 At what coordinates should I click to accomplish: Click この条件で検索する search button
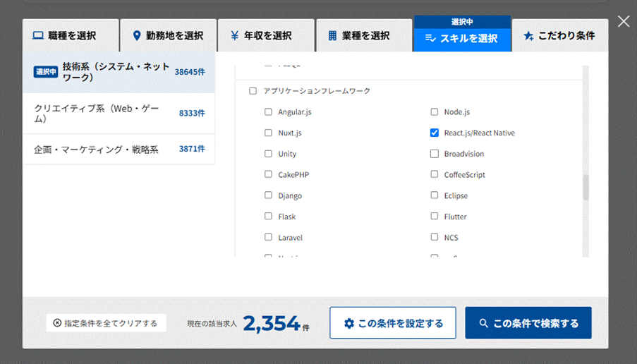coord(528,323)
